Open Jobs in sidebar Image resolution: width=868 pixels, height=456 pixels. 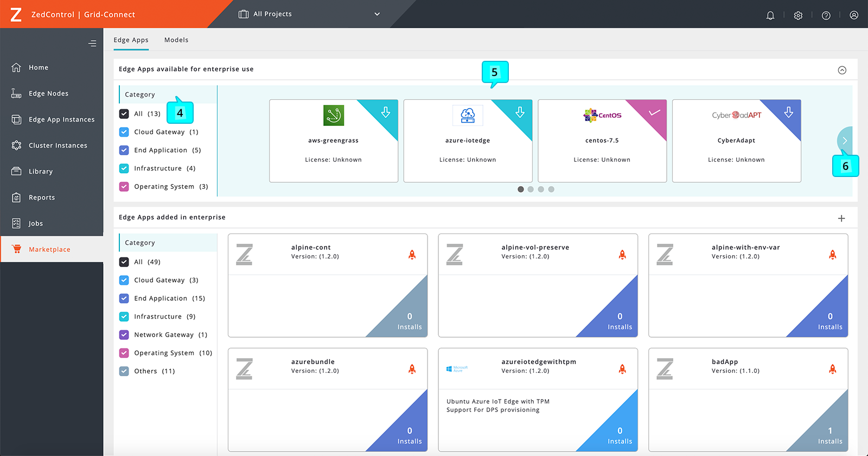[x=52, y=223]
